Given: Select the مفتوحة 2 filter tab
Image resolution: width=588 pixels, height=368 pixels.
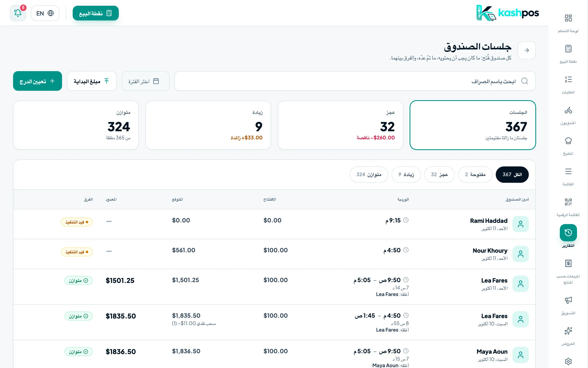Looking at the screenshot, I should click(x=475, y=175).
